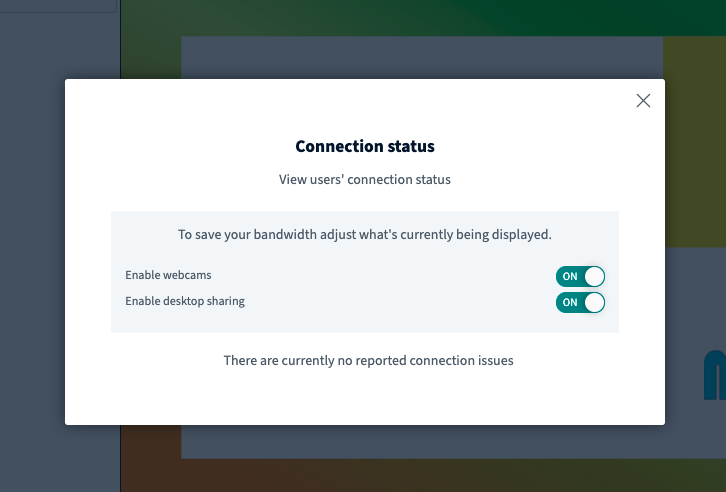The height and width of the screenshot is (492, 726).
Task: Disable the desktop sharing toggle
Action: tap(580, 302)
